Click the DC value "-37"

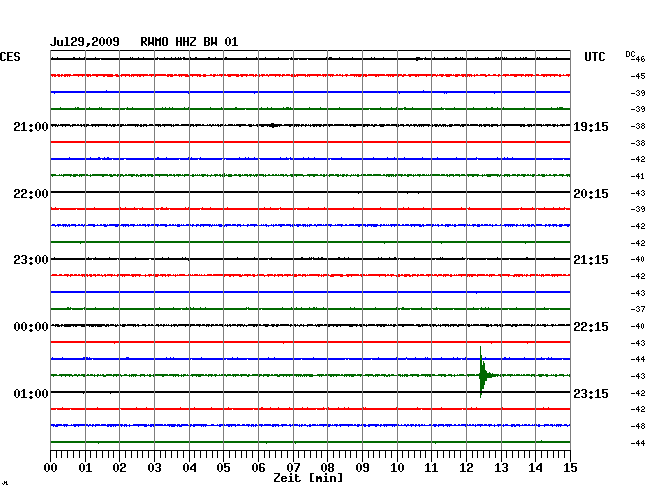[638, 309]
